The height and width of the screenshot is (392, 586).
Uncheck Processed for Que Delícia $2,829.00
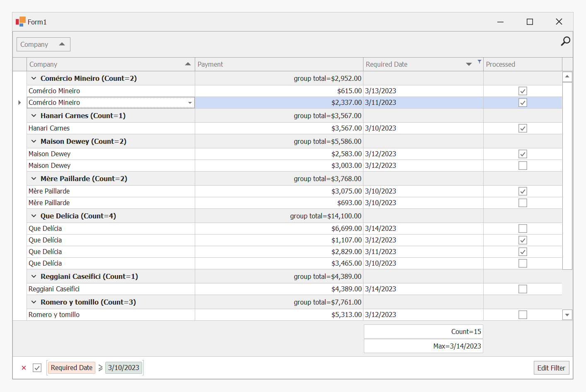point(523,252)
